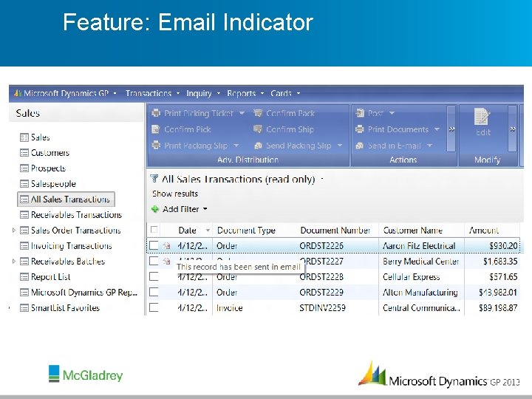This screenshot has height=399, width=532.
Task: Click the Prospects list icon
Action: tap(24, 168)
